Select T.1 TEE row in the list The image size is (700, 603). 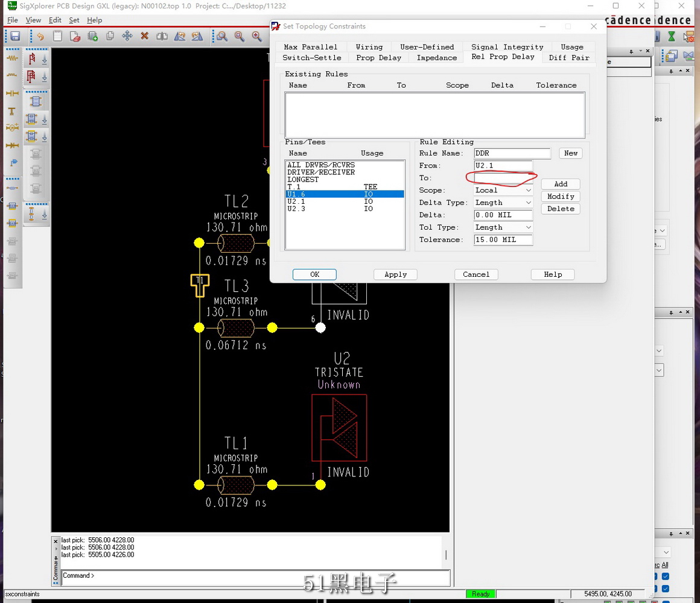tap(345, 186)
